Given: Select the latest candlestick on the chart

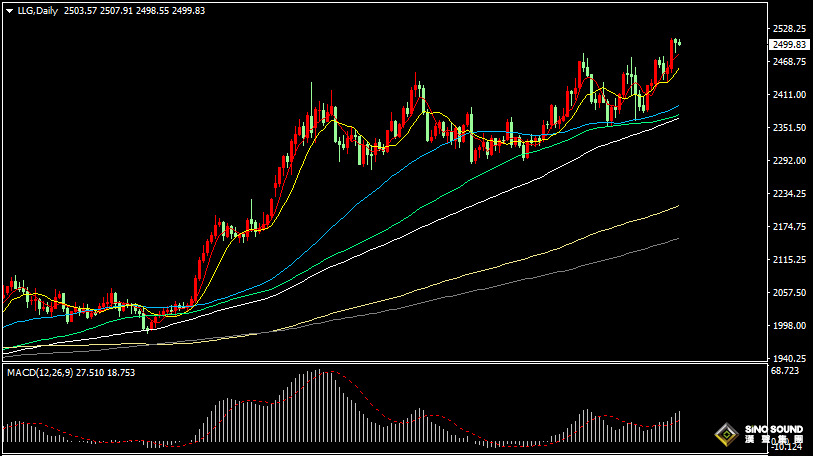Looking at the screenshot, I should 679,42.
